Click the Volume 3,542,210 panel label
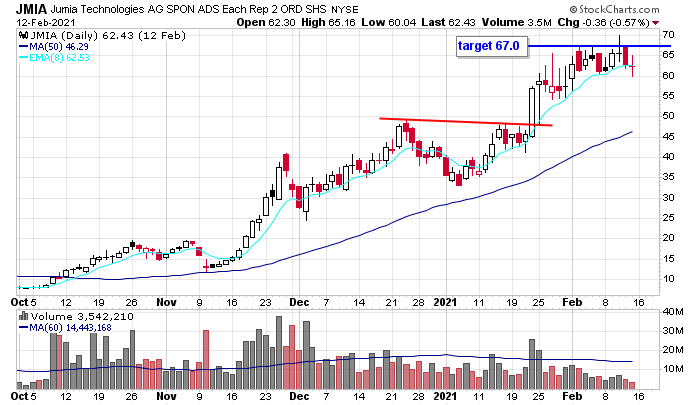Screen dimensions: 700x405 tap(82, 317)
